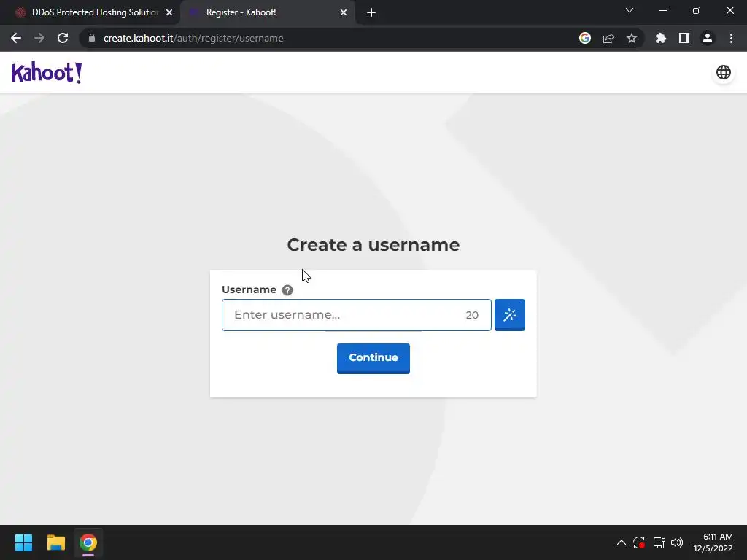Share this page icon
747x560 pixels.
[608, 38]
